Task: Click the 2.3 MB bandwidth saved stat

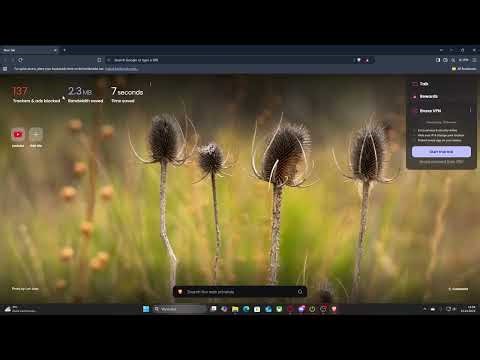Action: coord(85,95)
